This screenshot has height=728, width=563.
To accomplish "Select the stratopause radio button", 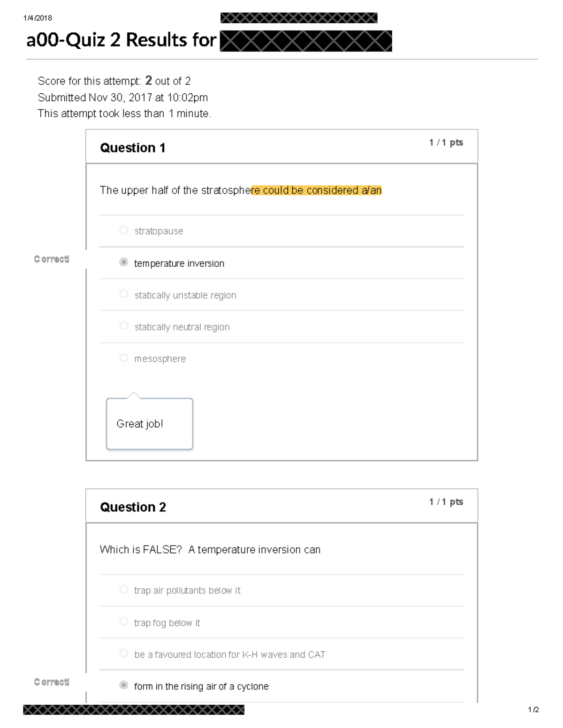I will tap(124, 230).
